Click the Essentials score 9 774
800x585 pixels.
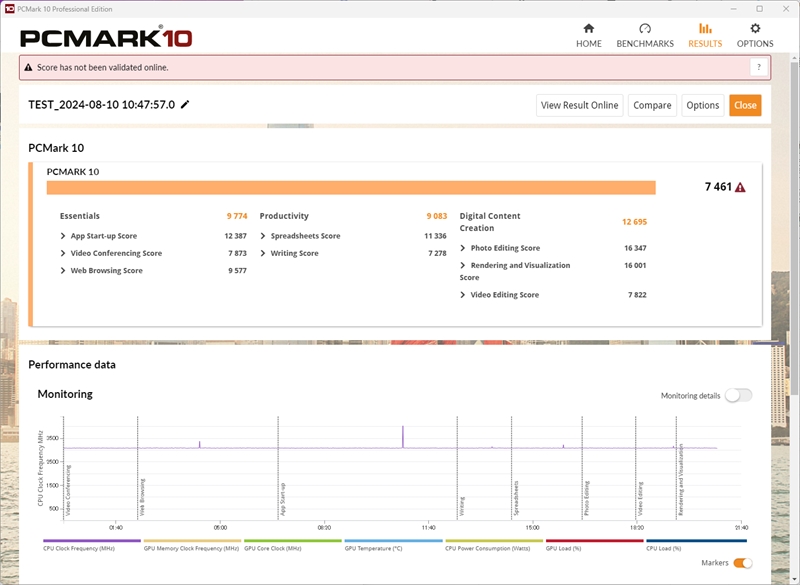[237, 216]
